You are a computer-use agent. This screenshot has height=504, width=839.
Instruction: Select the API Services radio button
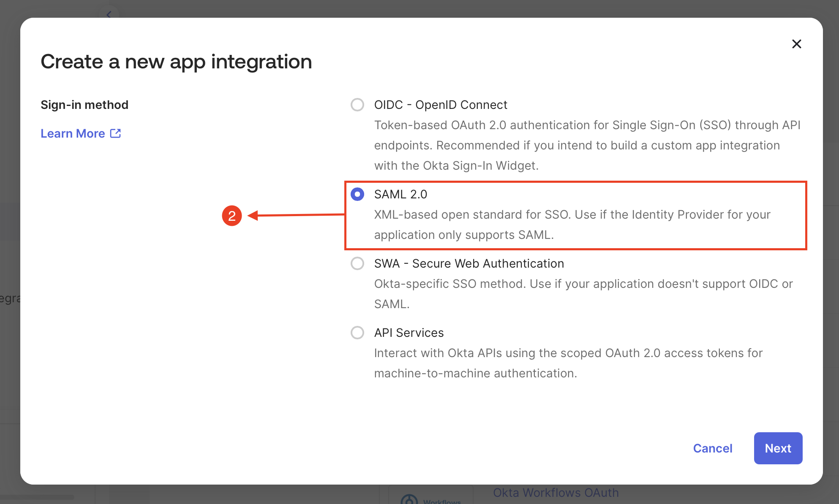(357, 333)
